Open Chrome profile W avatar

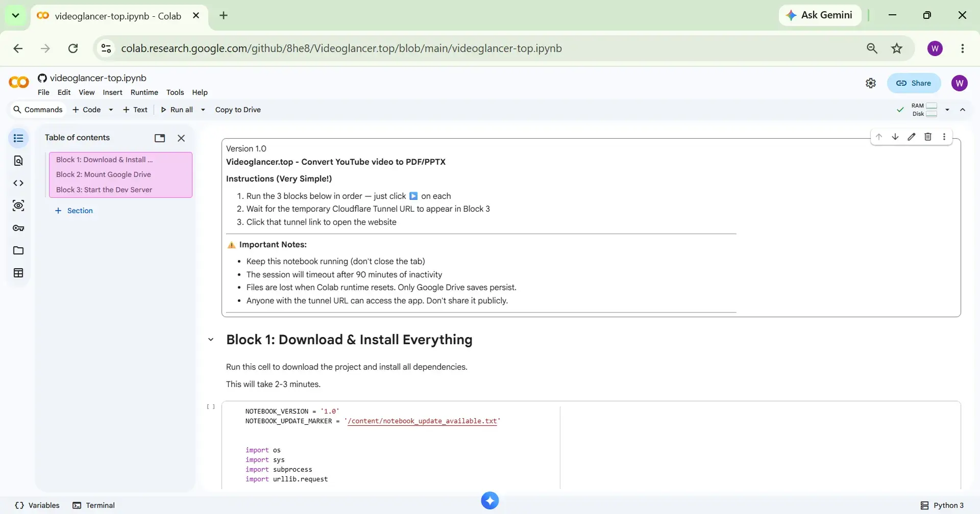[x=935, y=48]
